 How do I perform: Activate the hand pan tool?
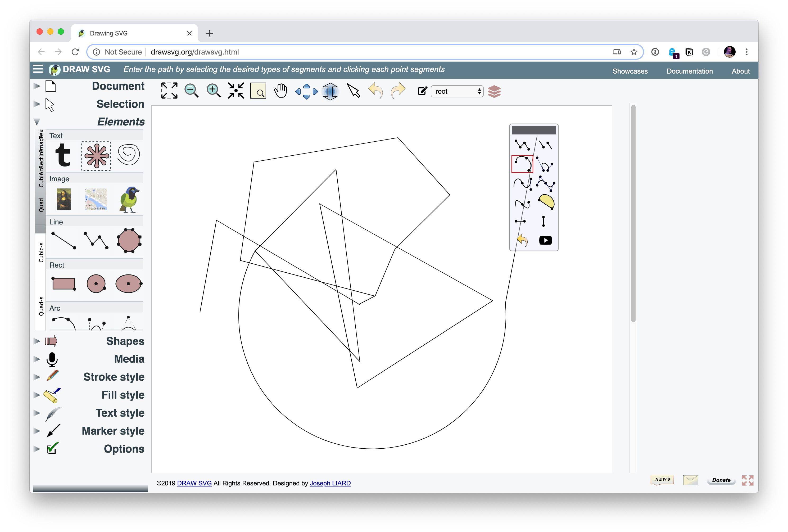(280, 91)
